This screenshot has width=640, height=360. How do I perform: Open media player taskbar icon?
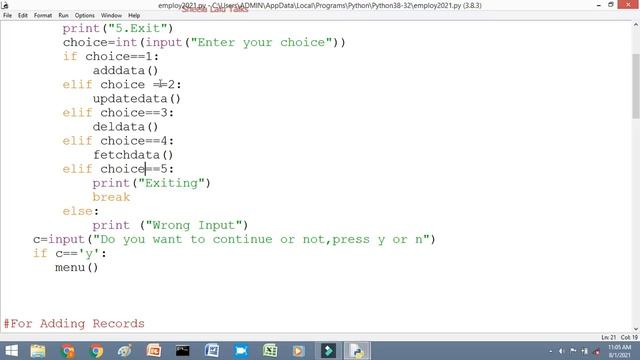click(x=298, y=351)
